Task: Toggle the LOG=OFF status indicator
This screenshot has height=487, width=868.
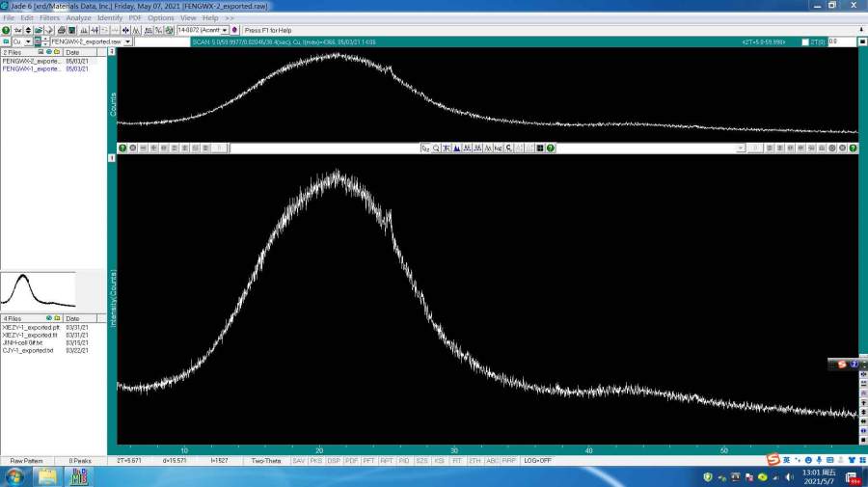Action: [538, 460]
